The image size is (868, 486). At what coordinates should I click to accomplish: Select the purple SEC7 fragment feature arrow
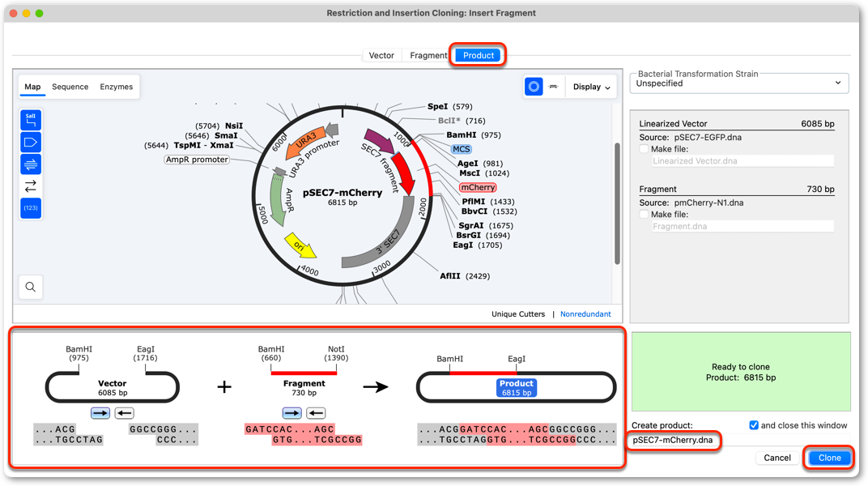click(x=379, y=141)
